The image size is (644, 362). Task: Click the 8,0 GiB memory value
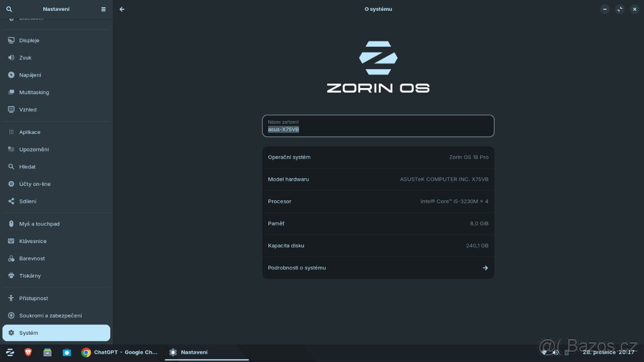pos(479,224)
